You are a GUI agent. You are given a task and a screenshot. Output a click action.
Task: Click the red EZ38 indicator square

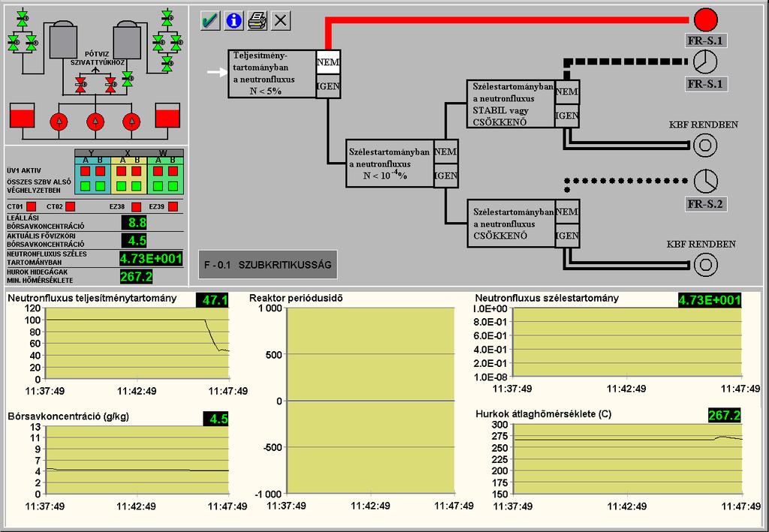tap(137, 207)
